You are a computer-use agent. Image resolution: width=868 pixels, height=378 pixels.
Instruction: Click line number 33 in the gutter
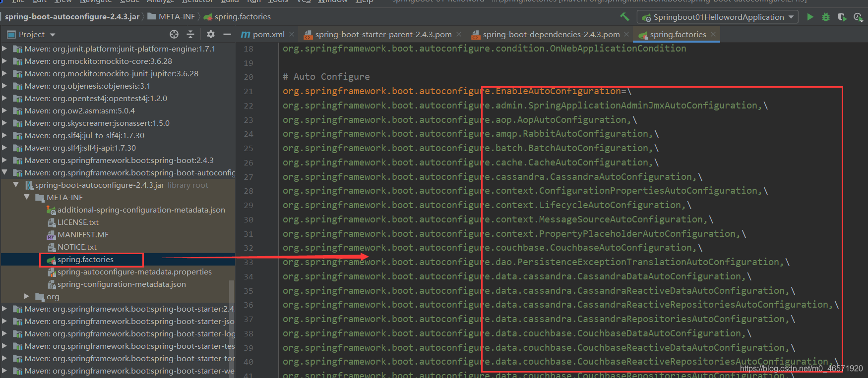click(x=248, y=263)
